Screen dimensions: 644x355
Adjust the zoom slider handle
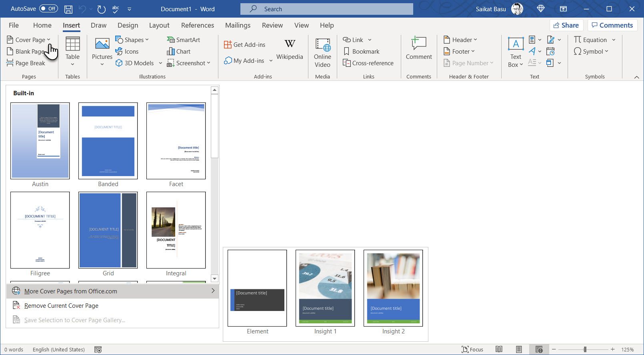(585, 349)
